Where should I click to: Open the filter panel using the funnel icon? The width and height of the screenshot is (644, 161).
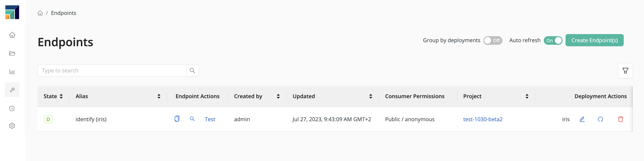(x=625, y=71)
